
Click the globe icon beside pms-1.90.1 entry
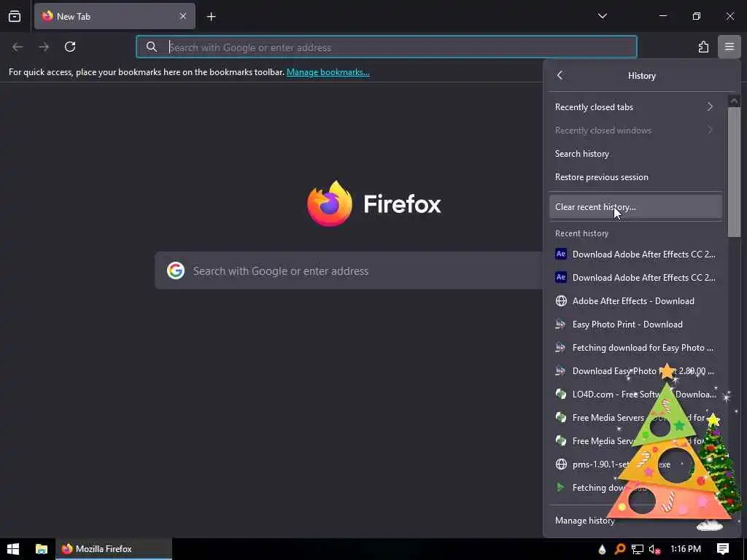coord(561,464)
